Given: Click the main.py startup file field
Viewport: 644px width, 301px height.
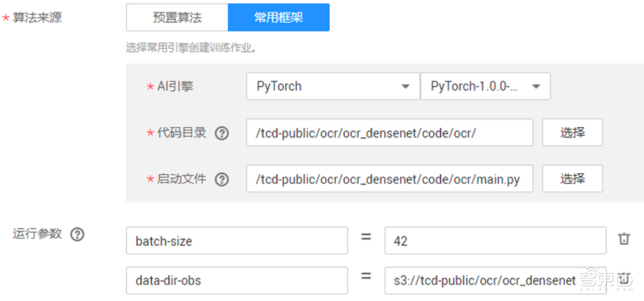Looking at the screenshot, I should [389, 179].
